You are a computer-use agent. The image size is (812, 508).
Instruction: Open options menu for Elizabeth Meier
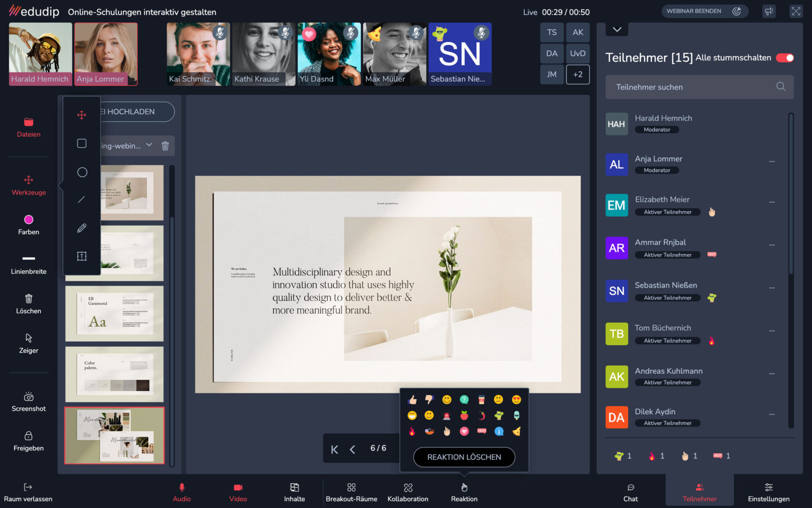[771, 202]
